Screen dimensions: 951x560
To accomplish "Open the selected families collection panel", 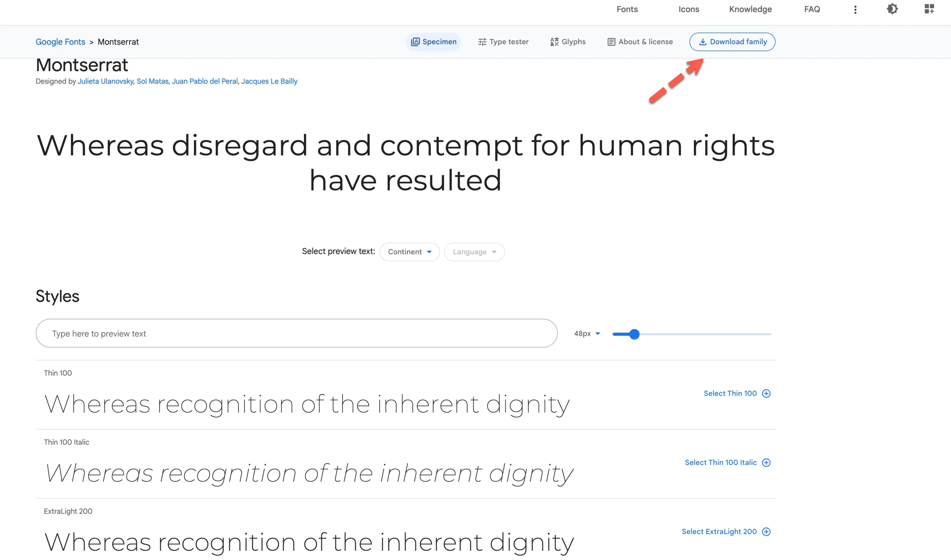I will tap(929, 9).
